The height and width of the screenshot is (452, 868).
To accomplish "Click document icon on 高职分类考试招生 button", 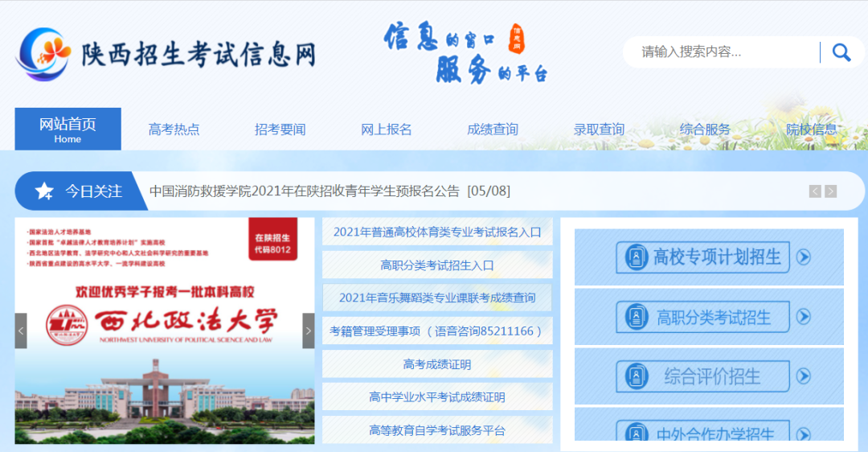I will tap(636, 317).
